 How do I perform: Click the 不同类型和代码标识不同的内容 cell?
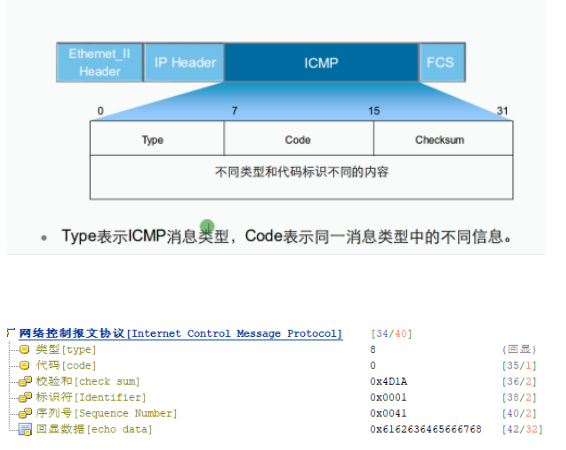pyautogui.click(x=301, y=177)
